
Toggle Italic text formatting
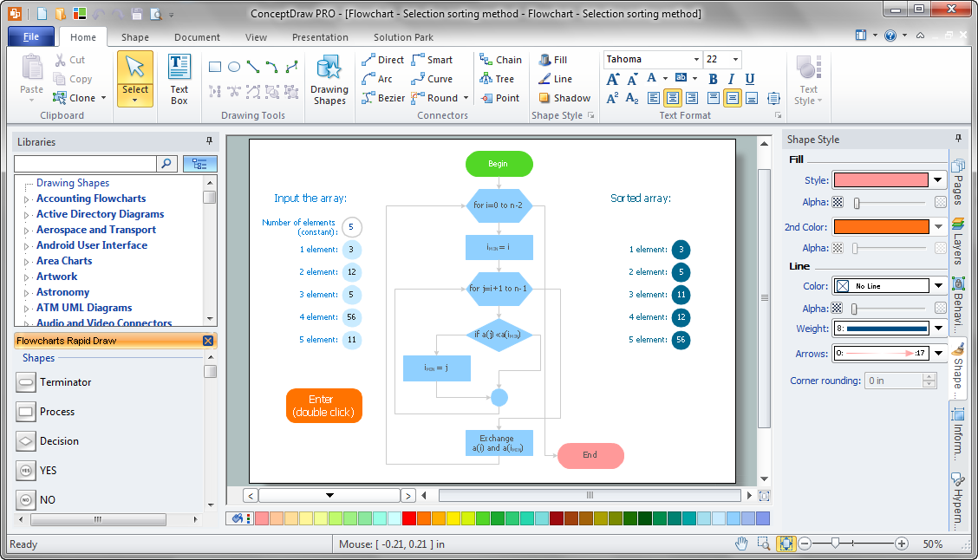pos(731,79)
